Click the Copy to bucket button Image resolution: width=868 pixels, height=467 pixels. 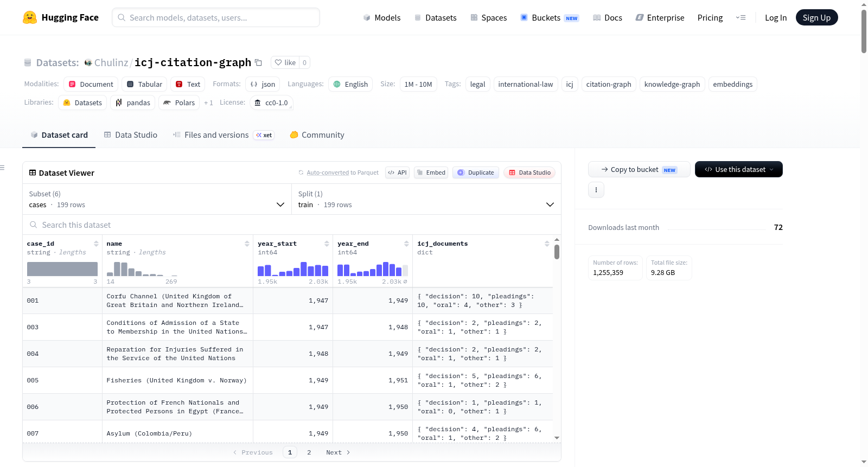[639, 169]
